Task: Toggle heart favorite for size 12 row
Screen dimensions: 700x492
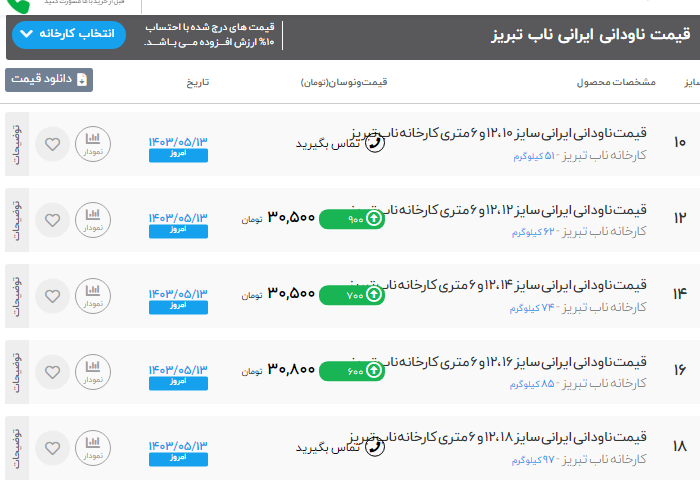Action: tap(52, 219)
